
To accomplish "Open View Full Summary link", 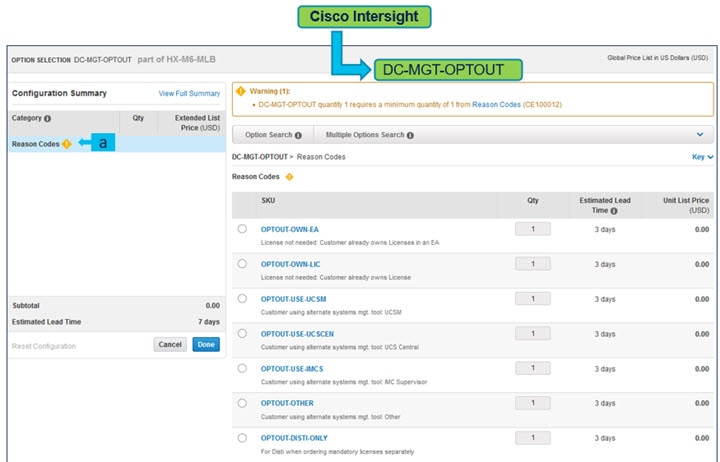I will coord(189,94).
